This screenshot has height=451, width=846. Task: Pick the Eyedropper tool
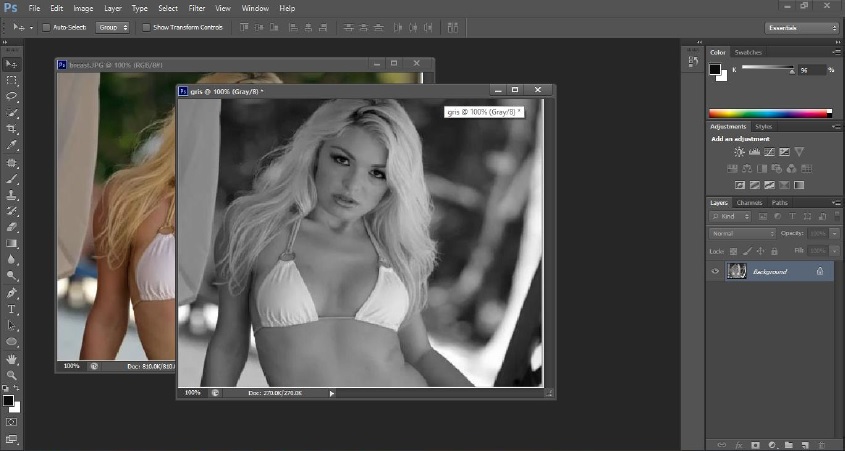point(12,146)
